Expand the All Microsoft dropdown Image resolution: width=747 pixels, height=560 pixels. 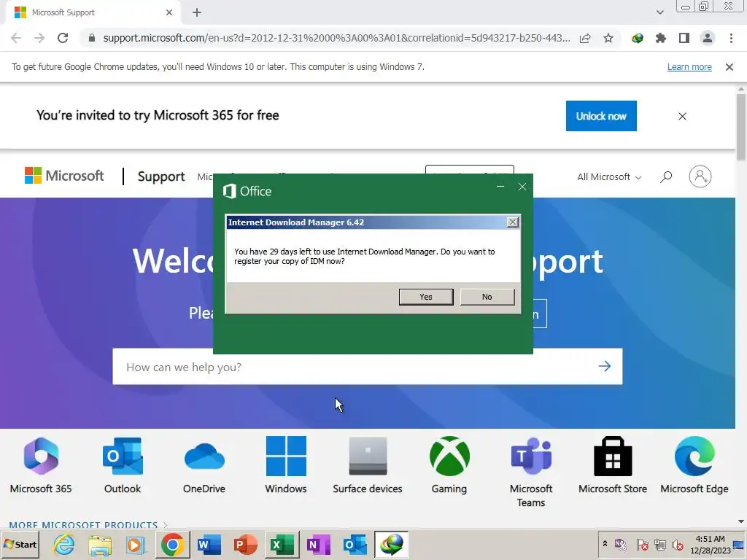[x=609, y=176]
